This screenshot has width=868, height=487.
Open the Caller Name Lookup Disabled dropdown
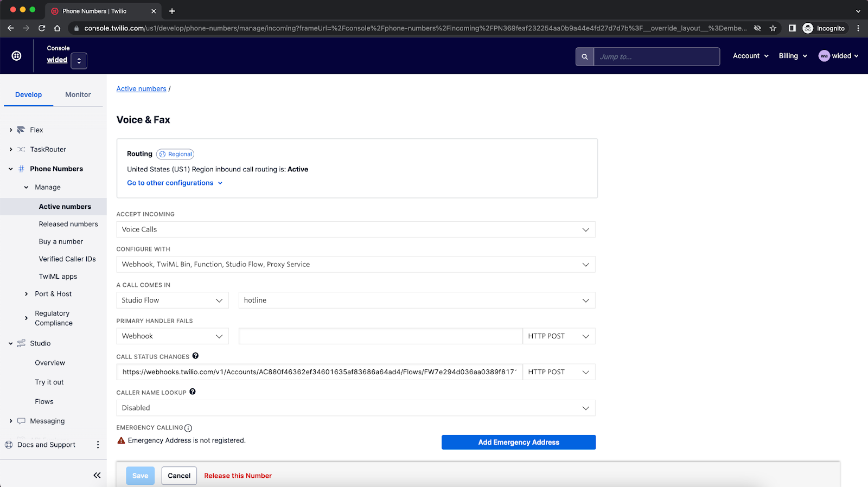click(356, 408)
